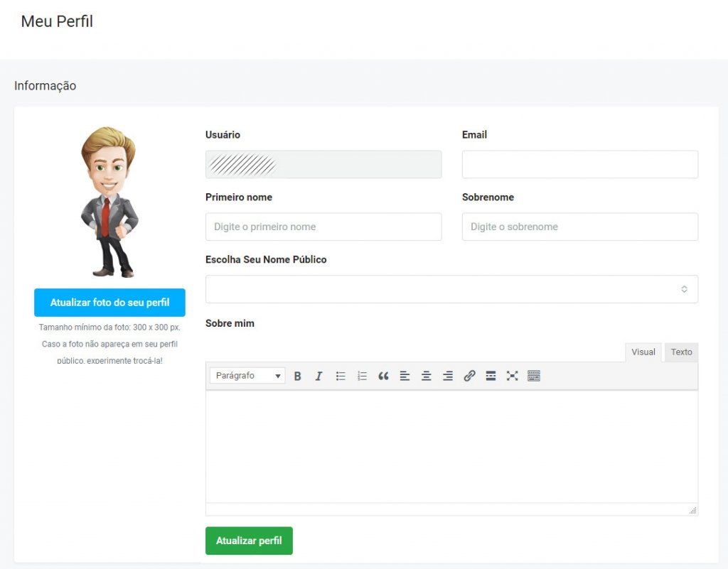Switch to the Texto editor tab
Viewport: 728px width, 569px height.
[x=681, y=352]
